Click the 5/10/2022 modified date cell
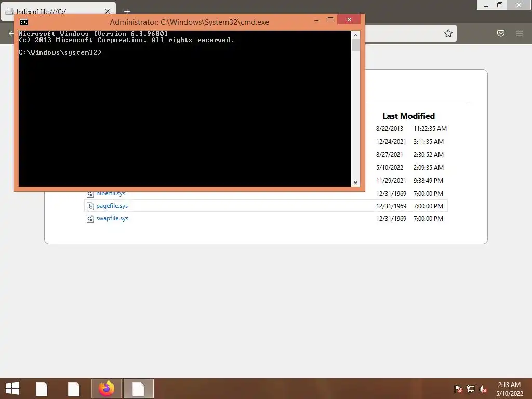The width and height of the screenshot is (532, 399). tap(390, 168)
